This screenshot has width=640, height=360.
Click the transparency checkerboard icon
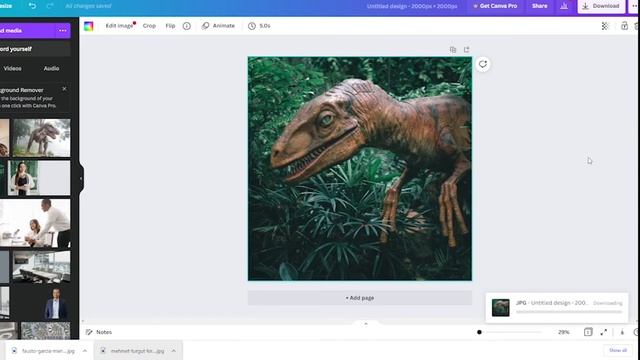point(605,26)
